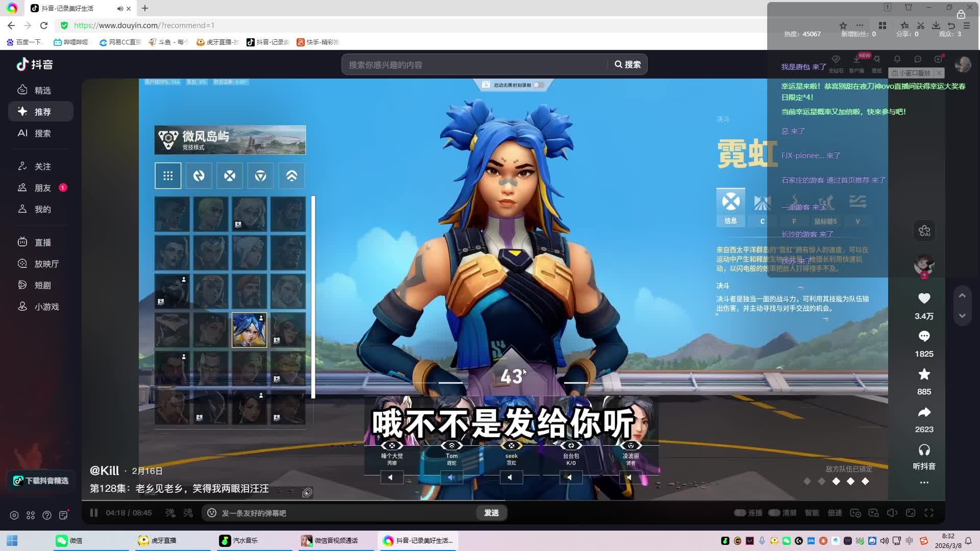Go to previous video with up chevron
The height and width of the screenshot is (551, 980).
coord(962,295)
